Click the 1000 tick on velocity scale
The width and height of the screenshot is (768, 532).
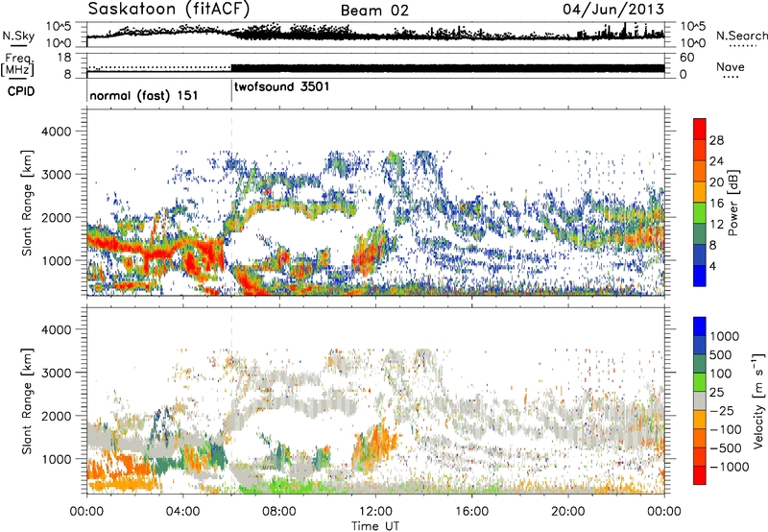coord(724,336)
